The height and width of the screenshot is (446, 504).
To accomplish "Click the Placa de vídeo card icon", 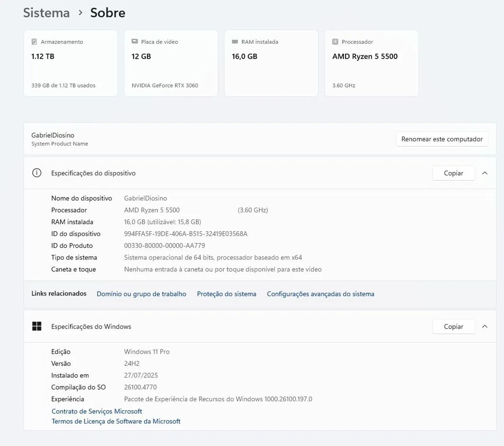I will [x=135, y=41].
